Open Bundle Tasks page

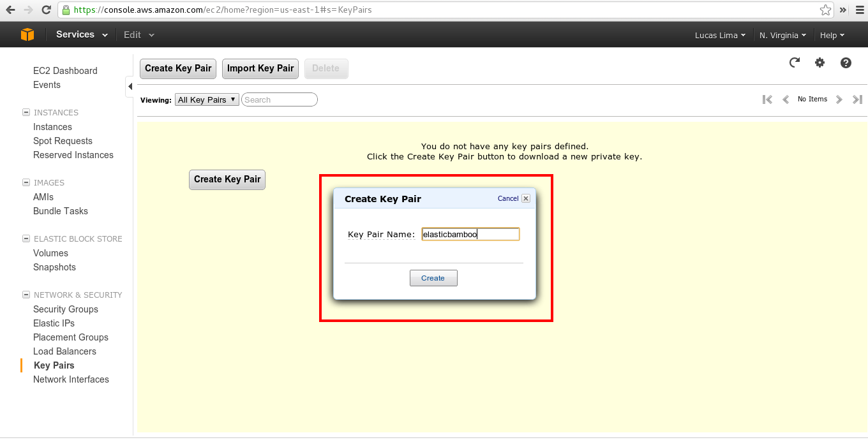[x=61, y=211]
